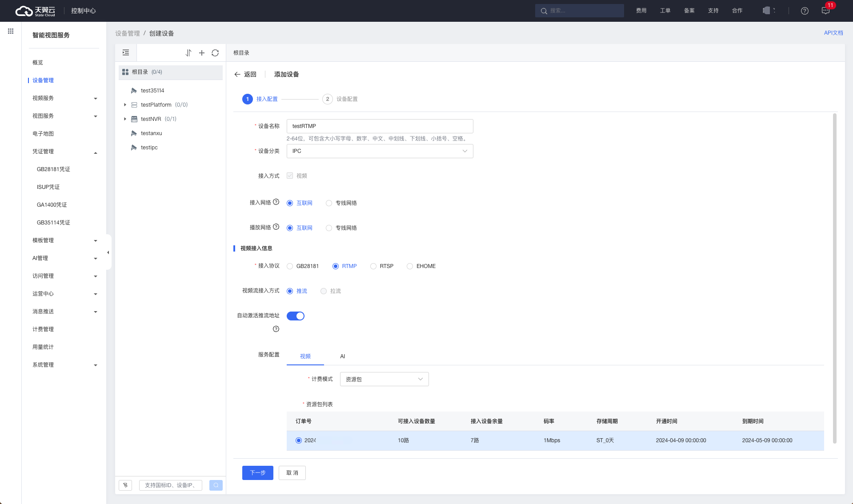Click help icon next to 接入网络
The width and height of the screenshot is (853, 504).
click(276, 202)
